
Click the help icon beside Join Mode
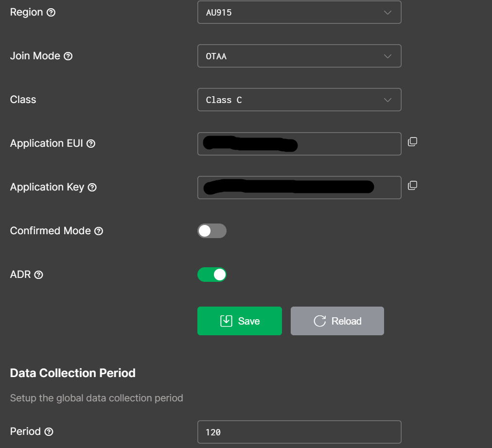(x=68, y=56)
